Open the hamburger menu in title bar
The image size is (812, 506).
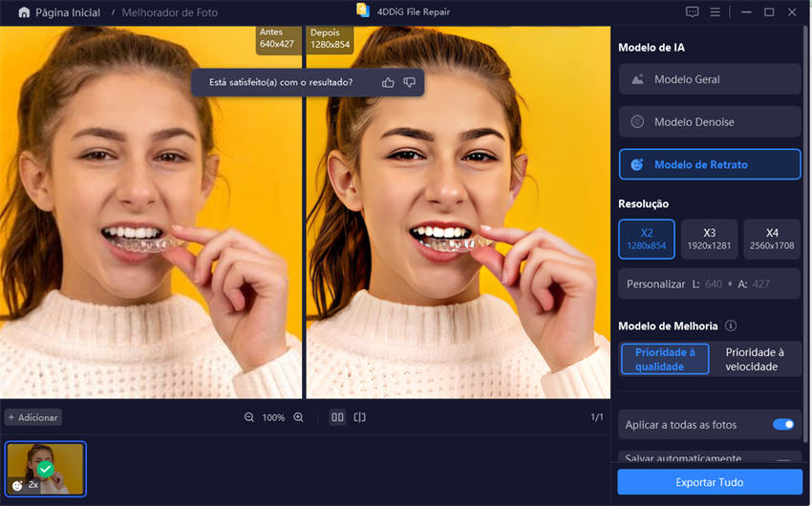[x=716, y=12]
